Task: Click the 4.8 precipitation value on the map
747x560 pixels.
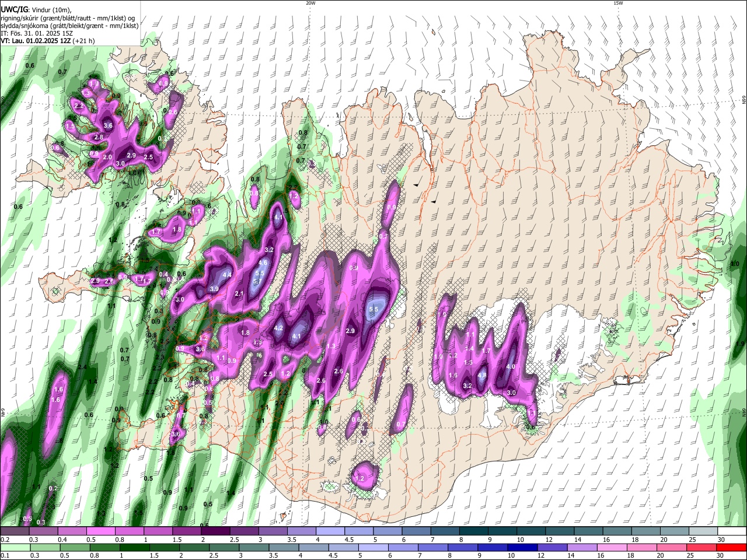Action: 482,375
